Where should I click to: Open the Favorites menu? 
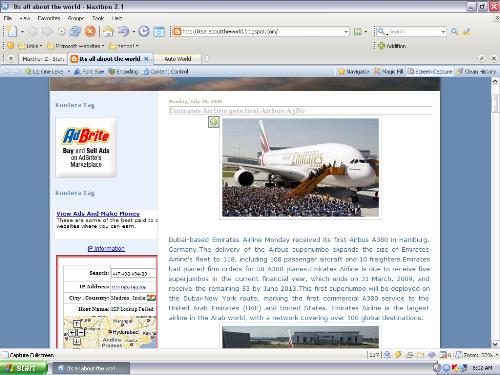click(49, 18)
